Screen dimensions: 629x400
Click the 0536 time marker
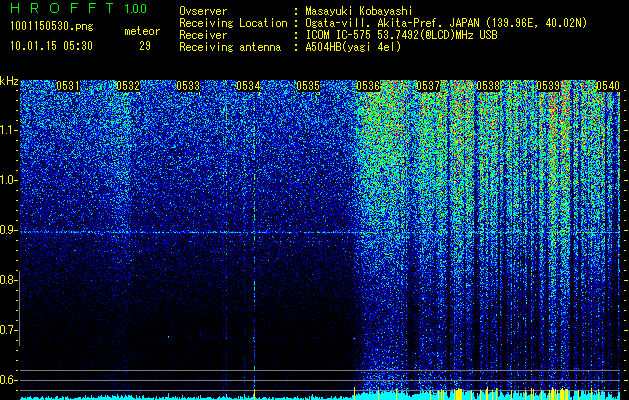click(x=368, y=86)
